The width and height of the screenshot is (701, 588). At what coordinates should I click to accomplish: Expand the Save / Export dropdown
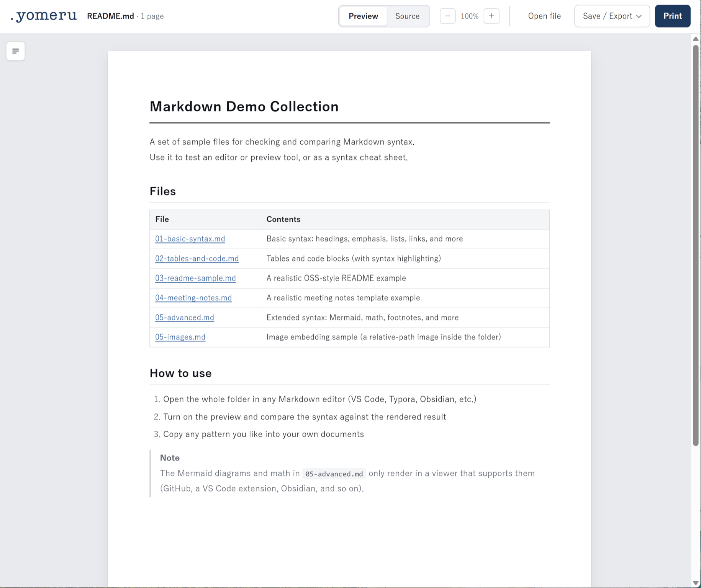[x=612, y=16]
